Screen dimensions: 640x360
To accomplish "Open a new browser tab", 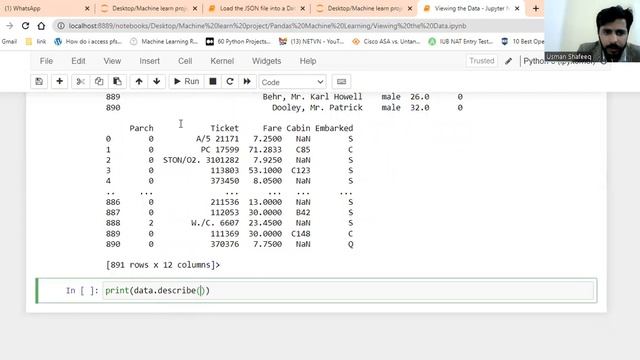I will (x=536, y=8).
